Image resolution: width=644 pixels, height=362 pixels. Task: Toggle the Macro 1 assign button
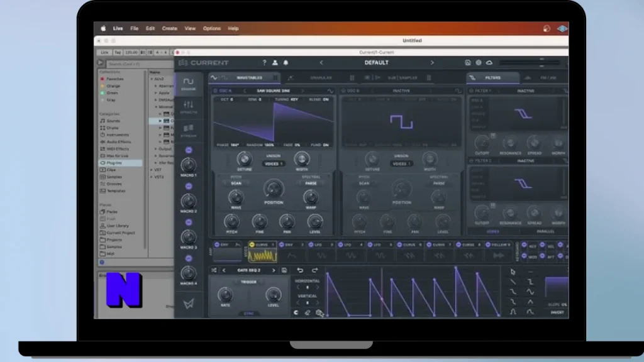tap(189, 150)
